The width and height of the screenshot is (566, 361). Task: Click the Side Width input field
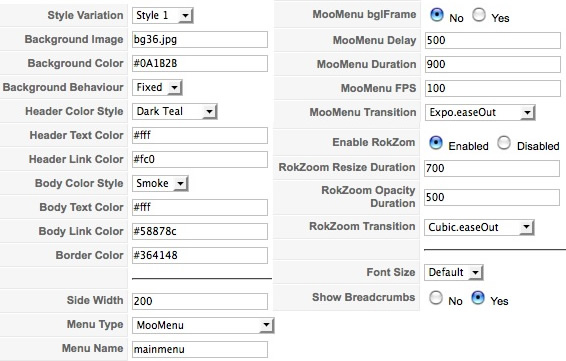point(200,301)
